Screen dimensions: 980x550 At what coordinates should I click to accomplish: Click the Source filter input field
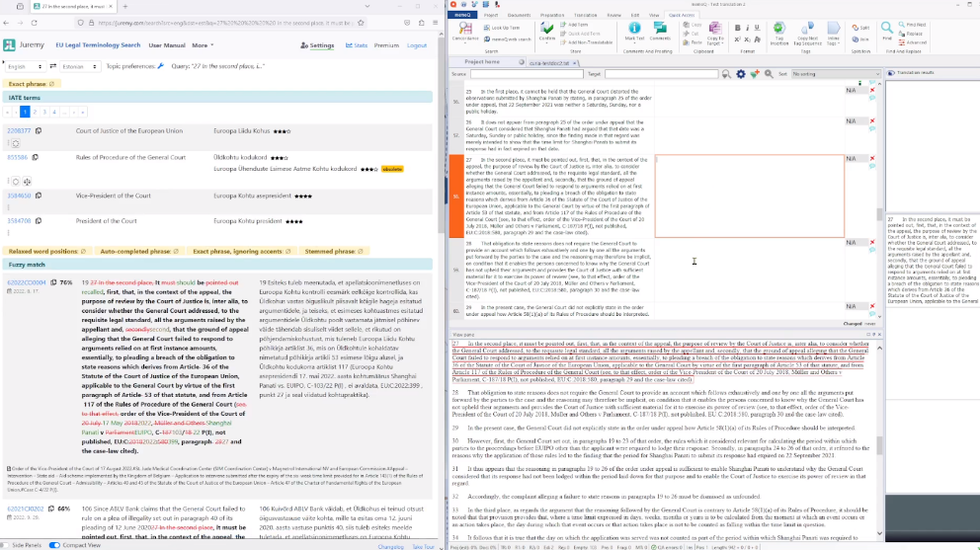[x=526, y=74]
